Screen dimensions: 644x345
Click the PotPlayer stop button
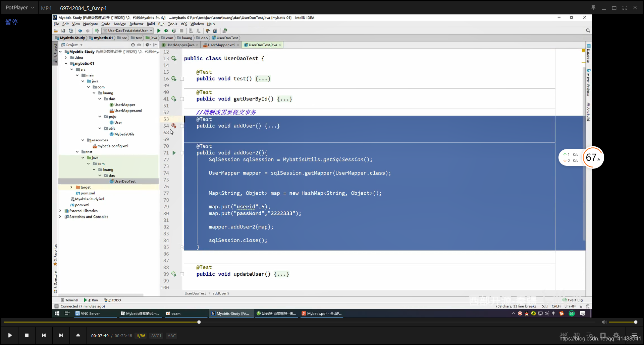click(x=27, y=335)
